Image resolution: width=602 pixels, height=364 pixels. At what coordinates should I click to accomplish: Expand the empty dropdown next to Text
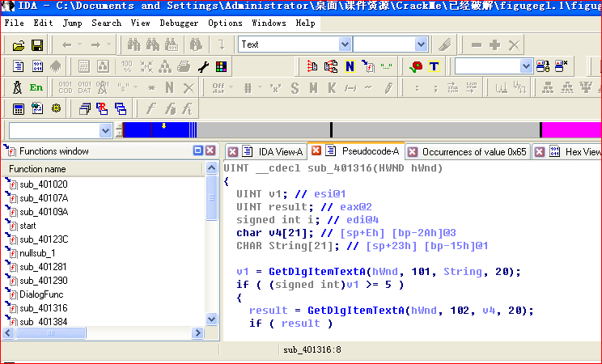pyautogui.click(x=422, y=44)
